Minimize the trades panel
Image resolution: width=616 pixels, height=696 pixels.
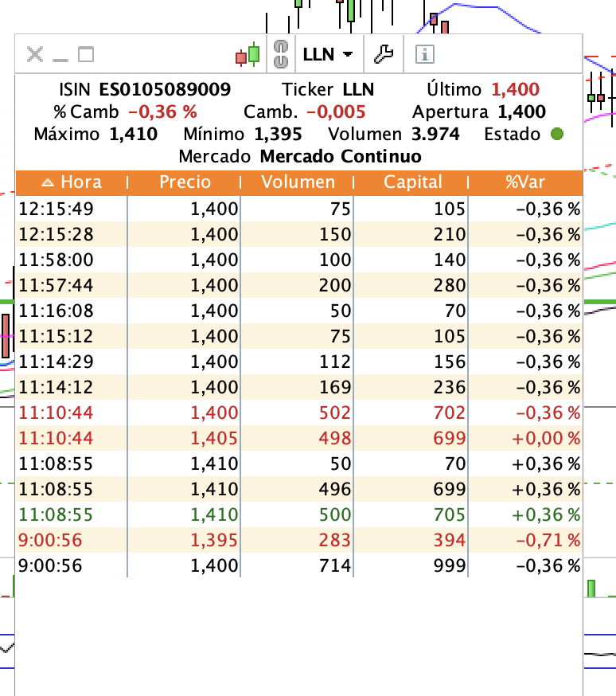coord(60,56)
